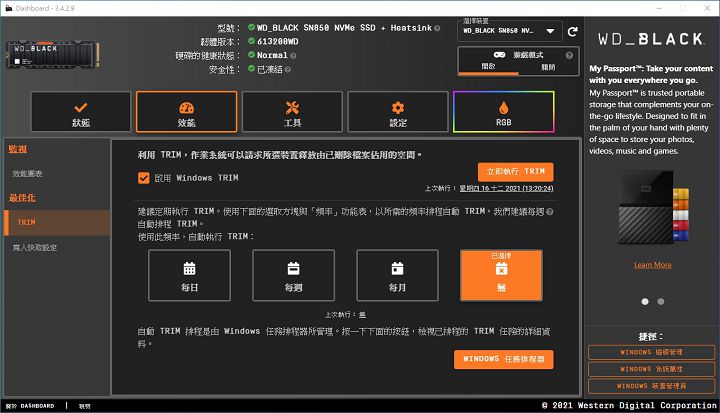Screen dimensions: 720x413
Task: Open the 效能 performance gauge tab
Action: tap(186, 112)
